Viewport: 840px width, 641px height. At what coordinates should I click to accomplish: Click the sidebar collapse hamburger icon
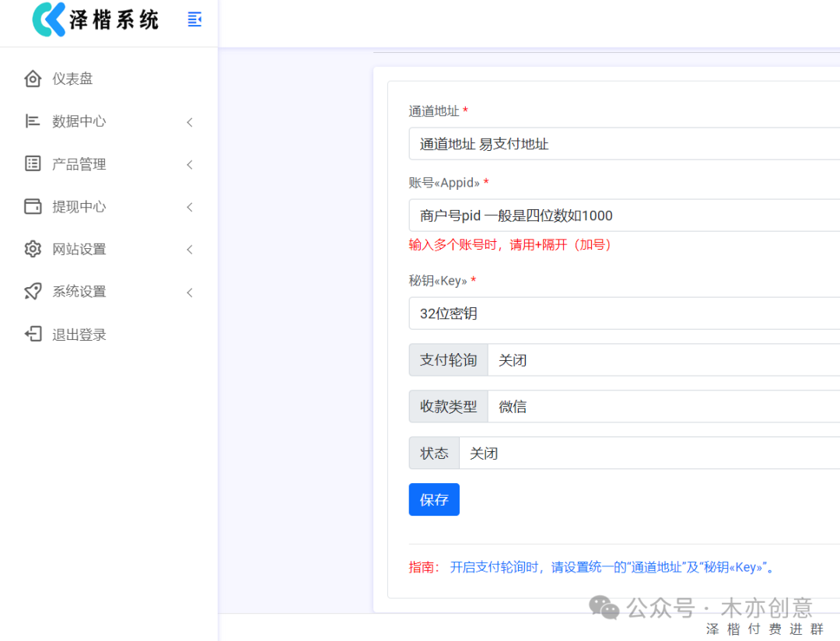click(x=194, y=19)
